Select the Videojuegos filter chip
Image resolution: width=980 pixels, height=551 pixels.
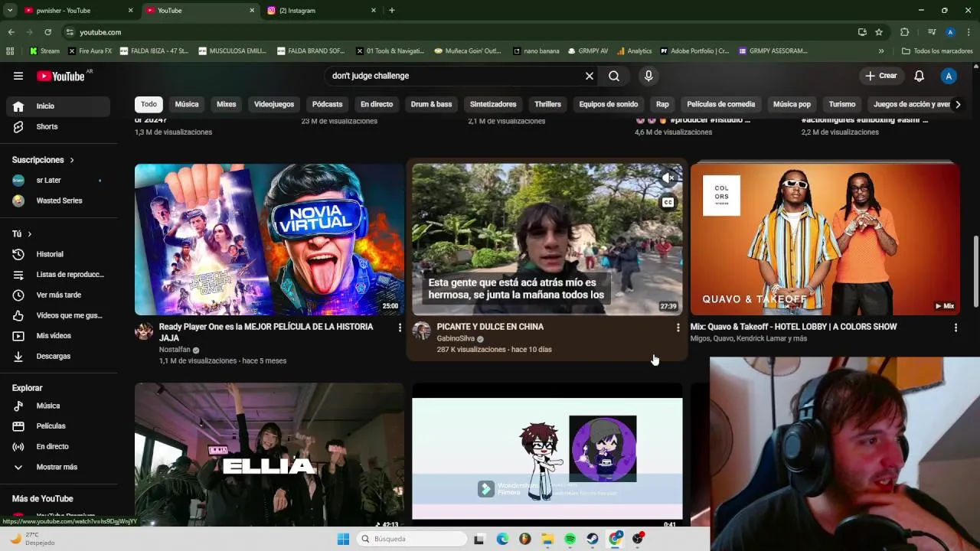click(274, 104)
